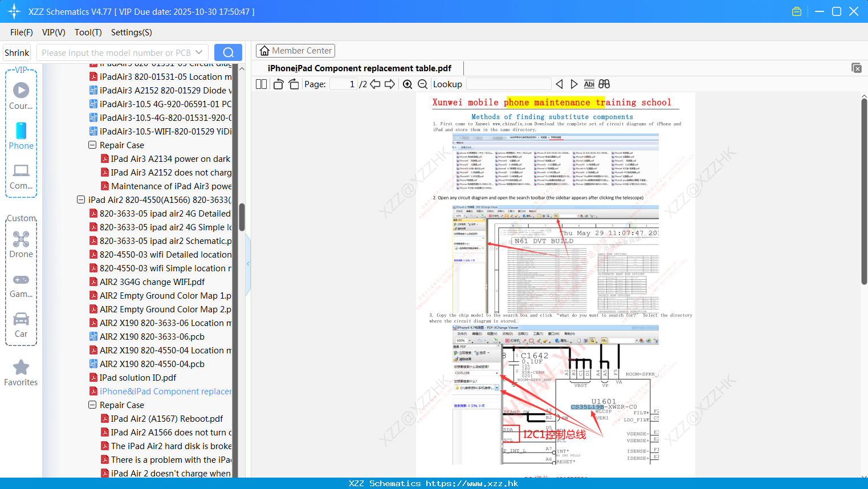
Task: Click the file tree scroll-up arrow
Action: [242, 68]
